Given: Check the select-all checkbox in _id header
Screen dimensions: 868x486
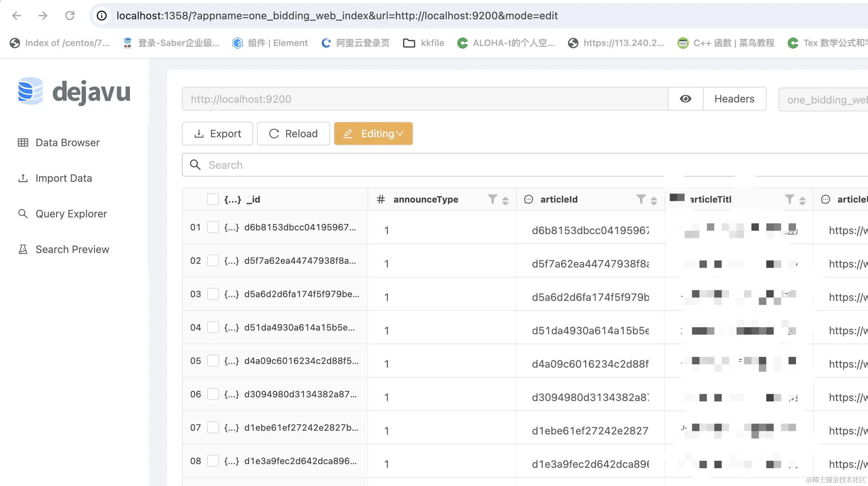Looking at the screenshot, I should pos(213,199).
